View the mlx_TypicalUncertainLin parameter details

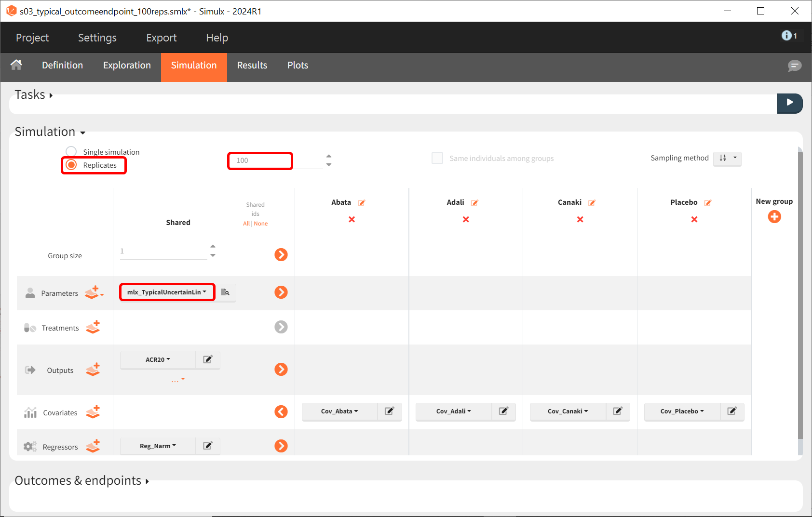pyautogui.click(x=225, y=292)
